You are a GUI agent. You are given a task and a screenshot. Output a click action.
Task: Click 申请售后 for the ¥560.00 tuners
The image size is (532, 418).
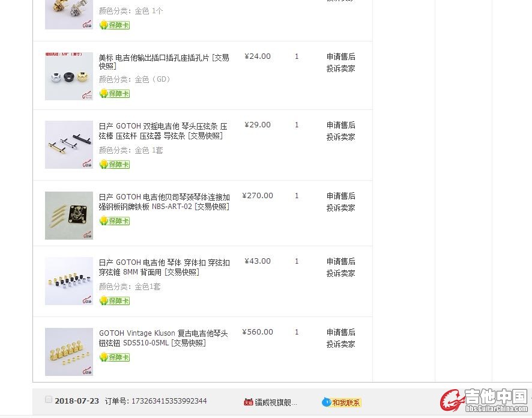click(340, 332)
